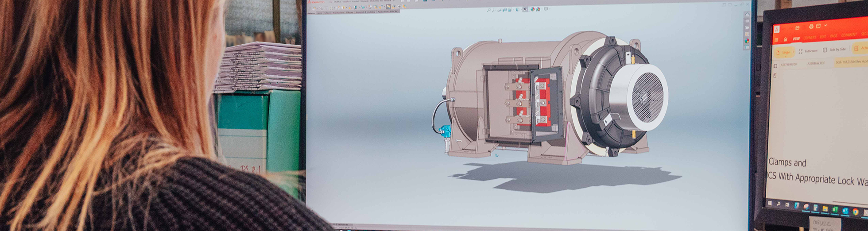The height and width of the screenshot is (231, 868).
Task: Click the Home icon in PDF editor
Action: coord(785,39)
